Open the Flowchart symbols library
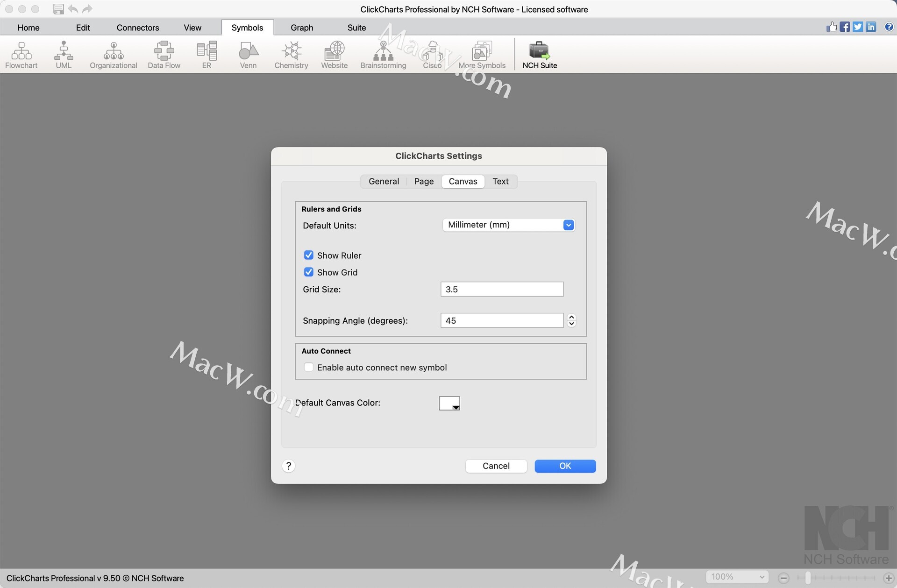Image resolution: width=897 pixels, height=588 pixels. (x=21, y=55)
